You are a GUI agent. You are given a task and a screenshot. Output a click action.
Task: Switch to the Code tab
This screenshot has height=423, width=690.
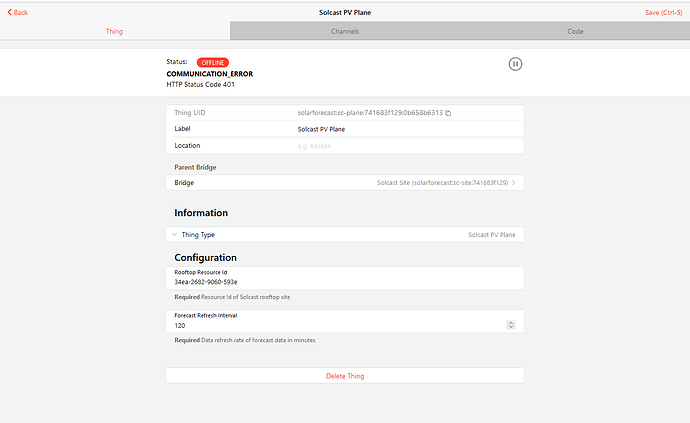click(575, 31)
